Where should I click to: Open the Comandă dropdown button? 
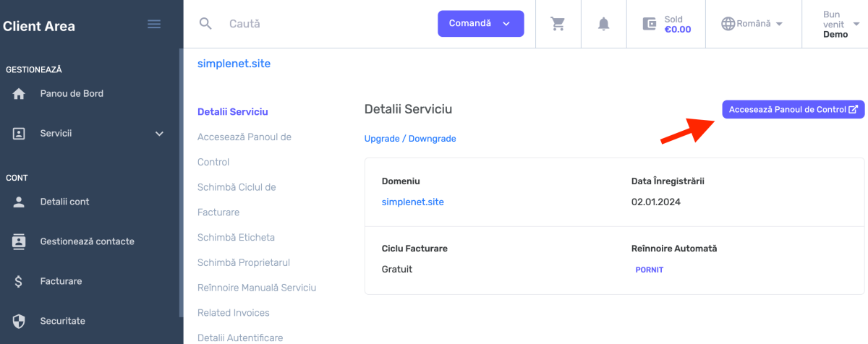click(480, 24)
